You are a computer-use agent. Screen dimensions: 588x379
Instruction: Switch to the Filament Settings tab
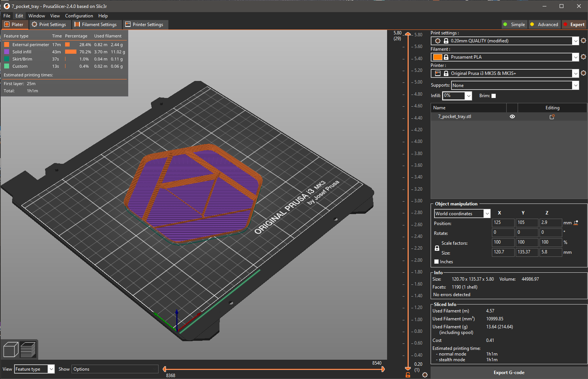[x=96, y=25]
